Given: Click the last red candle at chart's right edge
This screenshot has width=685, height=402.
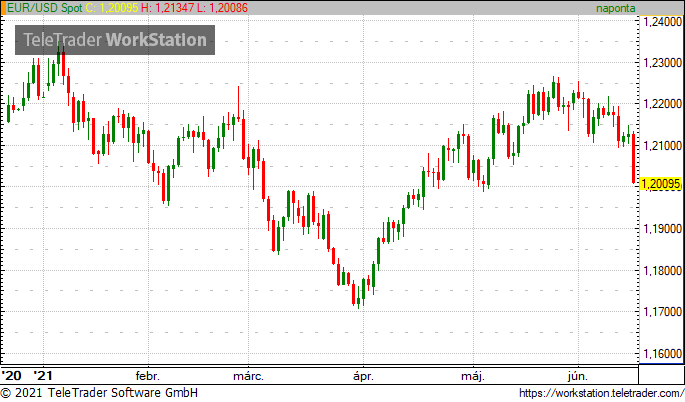Looking at the screenshot, I should [x=633, y=158].
